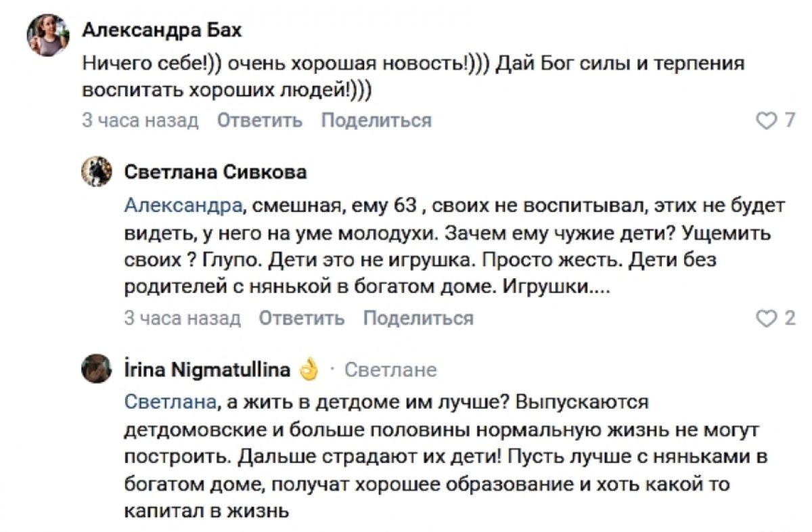
Task: Click the heart on Светлана Сивкова's reply
Action: click(765, 319)
